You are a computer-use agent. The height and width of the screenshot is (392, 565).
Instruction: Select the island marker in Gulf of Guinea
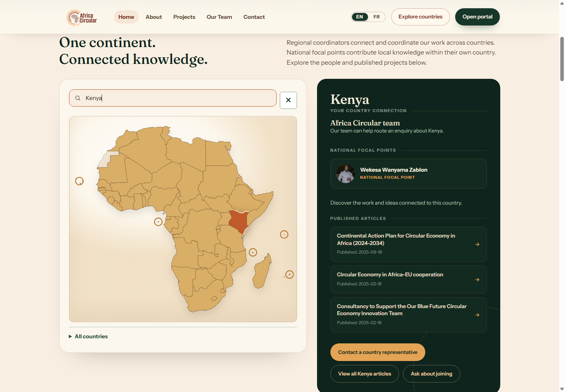click(158, 222)
